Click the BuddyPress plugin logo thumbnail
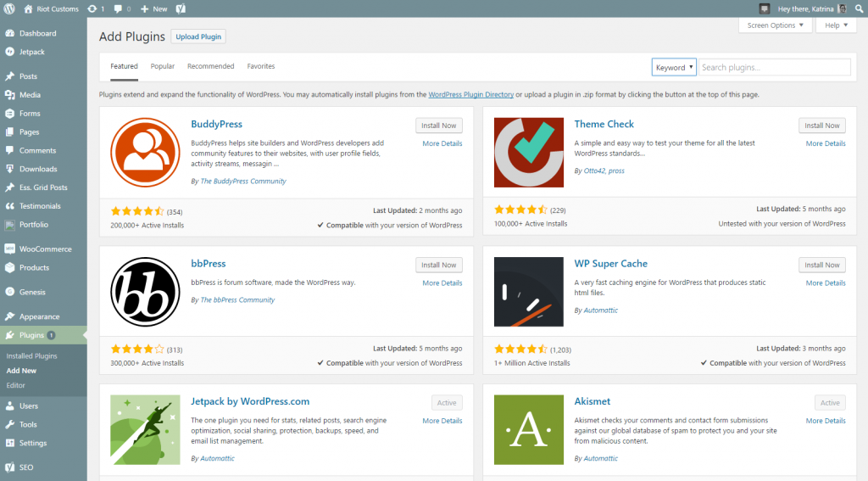 tap(145, 153)
